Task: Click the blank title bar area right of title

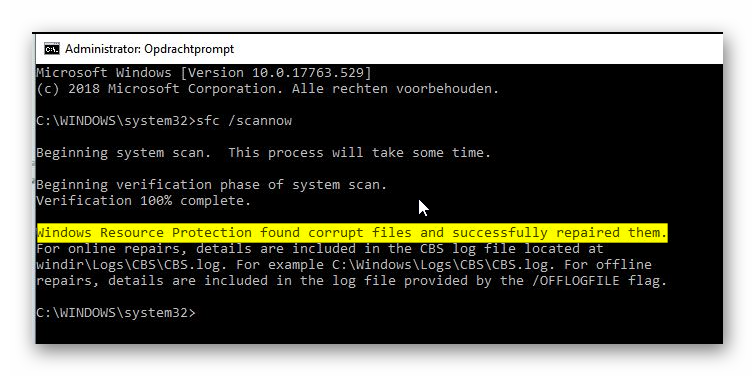Action: click(x=477, y=49)
